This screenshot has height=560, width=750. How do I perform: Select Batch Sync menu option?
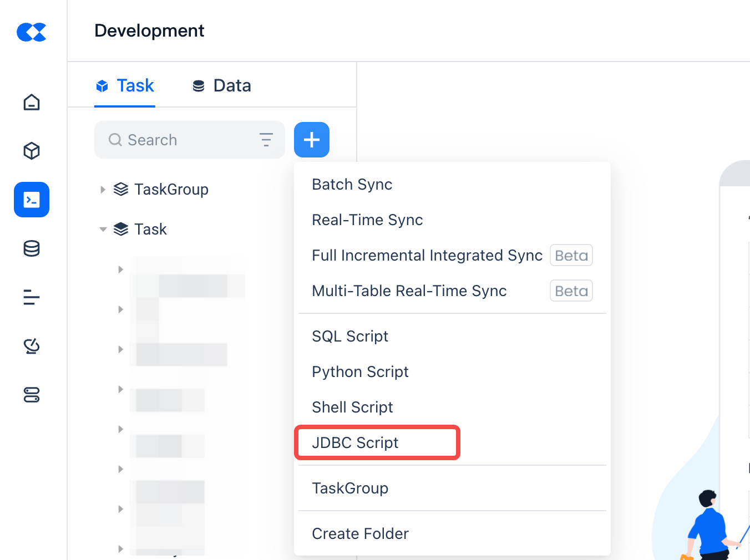tap(352, 184)
